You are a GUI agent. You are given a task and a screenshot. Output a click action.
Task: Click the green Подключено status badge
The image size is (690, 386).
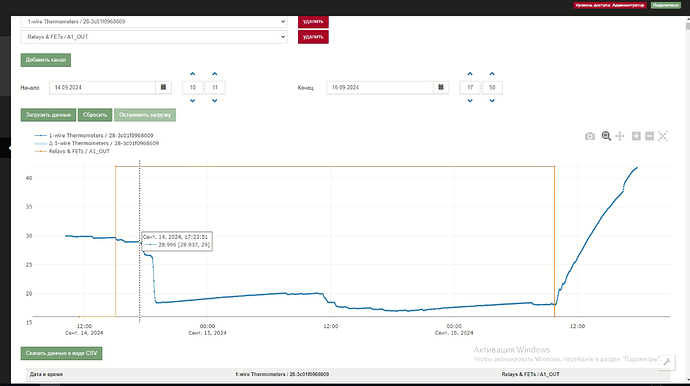pos(666,5)
